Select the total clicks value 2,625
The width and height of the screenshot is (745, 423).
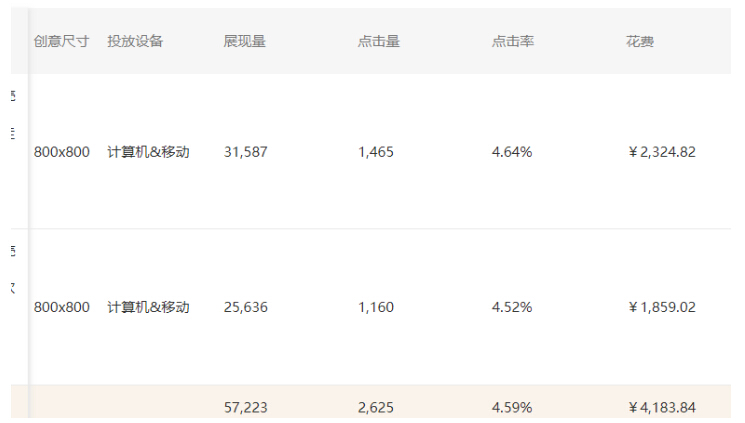click(376, 407)
